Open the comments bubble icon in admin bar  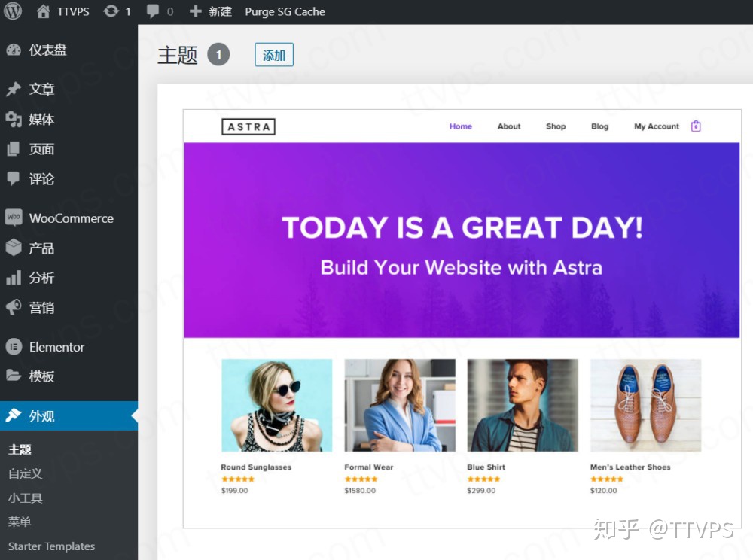click(x=153, y=11)
